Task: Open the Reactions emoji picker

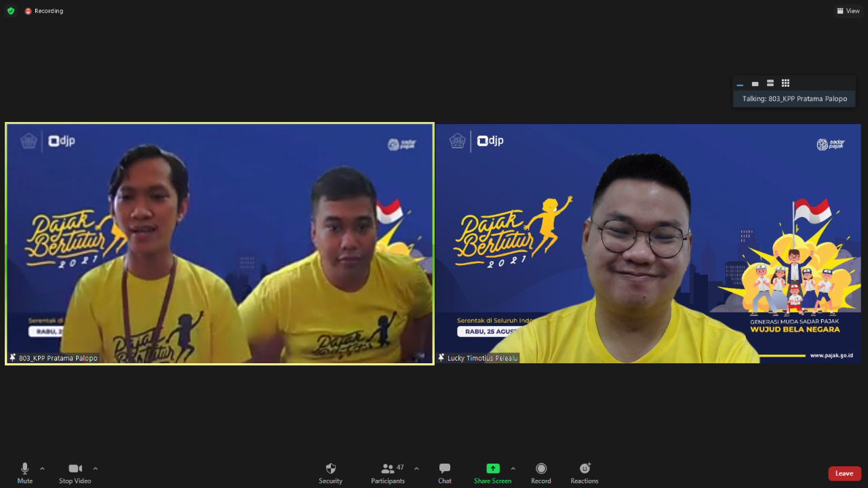Action: pyautogui.click(x=584, y=472)
